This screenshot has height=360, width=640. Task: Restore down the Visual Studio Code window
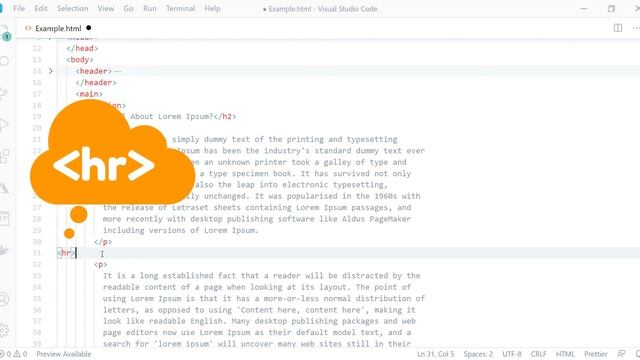[x=611, y=9]
